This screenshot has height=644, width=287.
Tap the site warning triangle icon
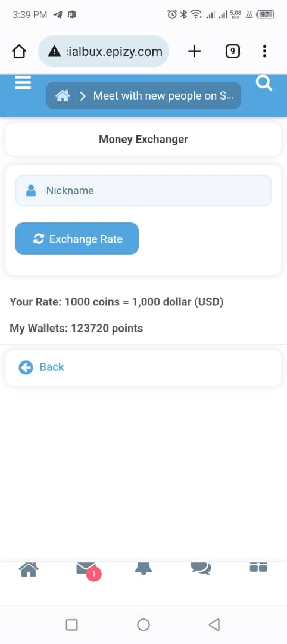54,51
